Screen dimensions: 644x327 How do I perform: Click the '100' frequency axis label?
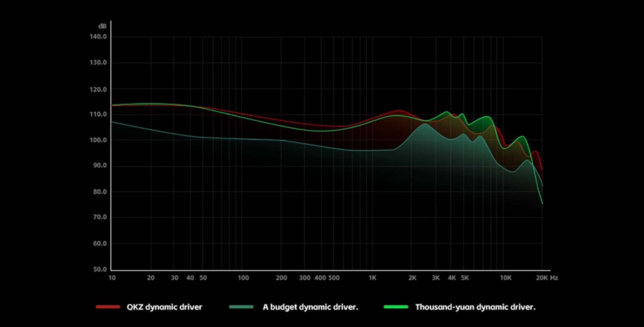(243, 278)
